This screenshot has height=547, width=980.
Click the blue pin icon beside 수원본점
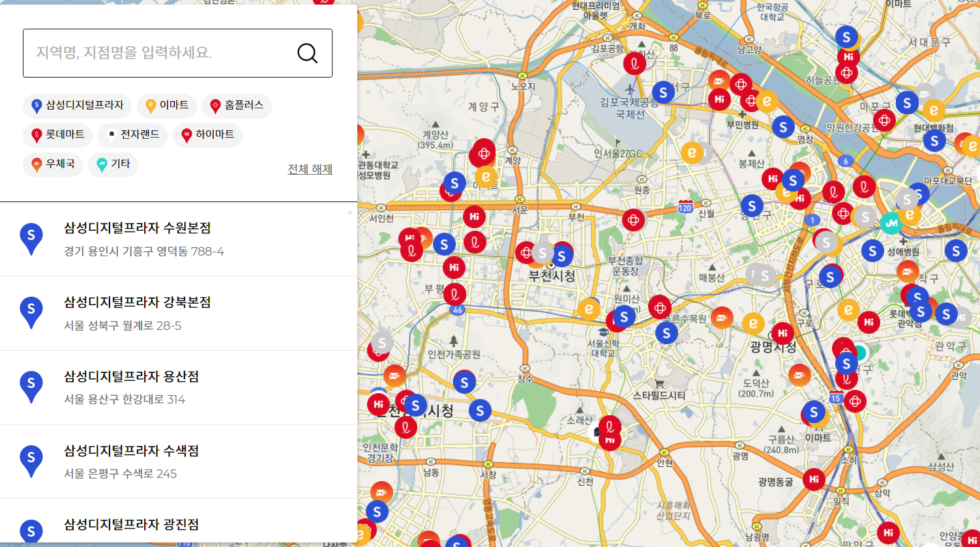click(x=31, y=239)
